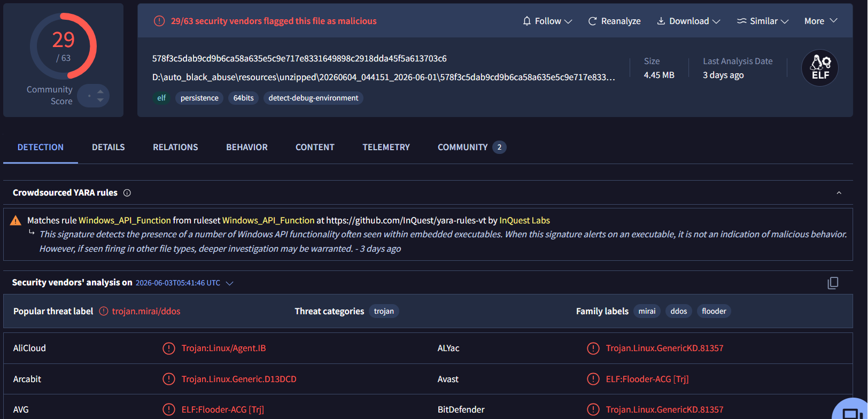Open the DETAILS tab
Image resolution: width=868 pixels, height=419 pixels.
click(x=108, y=147)
